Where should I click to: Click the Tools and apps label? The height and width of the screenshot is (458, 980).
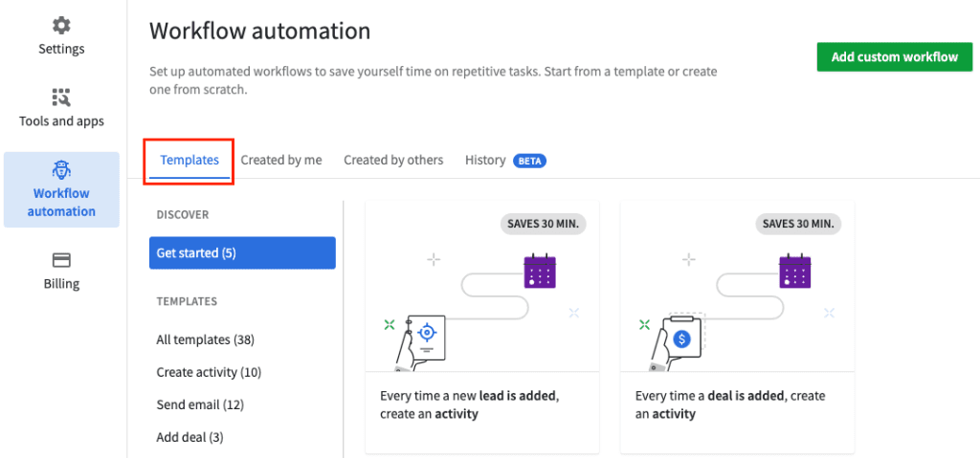(x=61, y=121)
